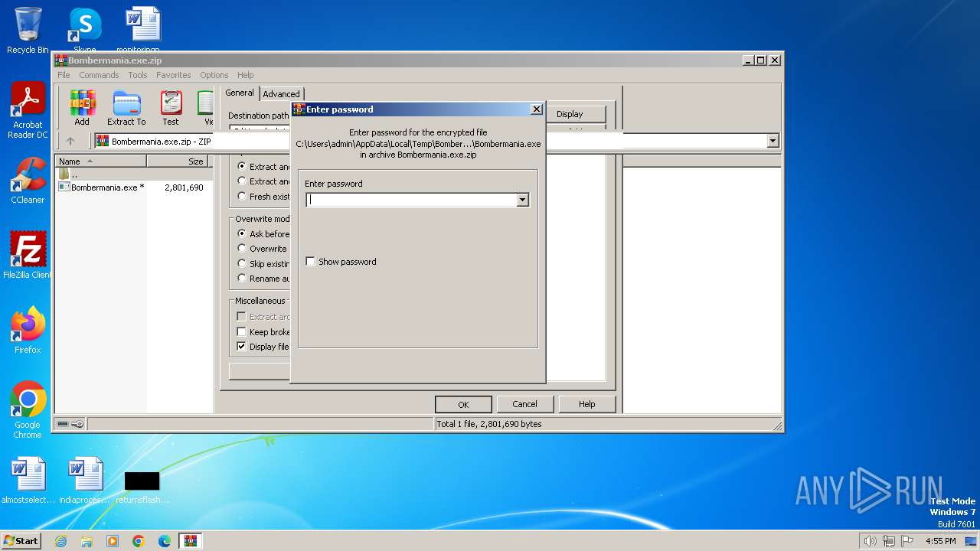Switch to the Advanced tab

(x=281, y=94)
